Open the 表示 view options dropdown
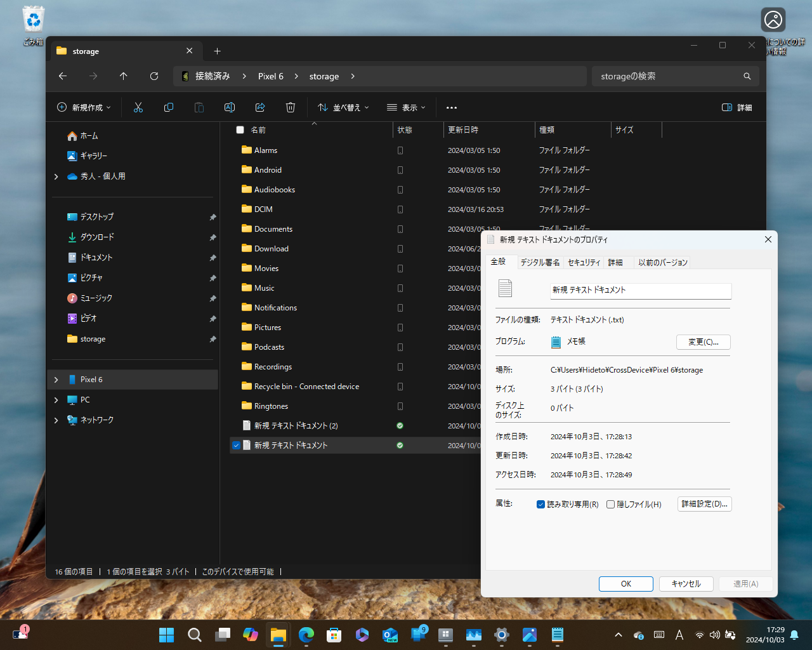 click(x=405, y=107)
